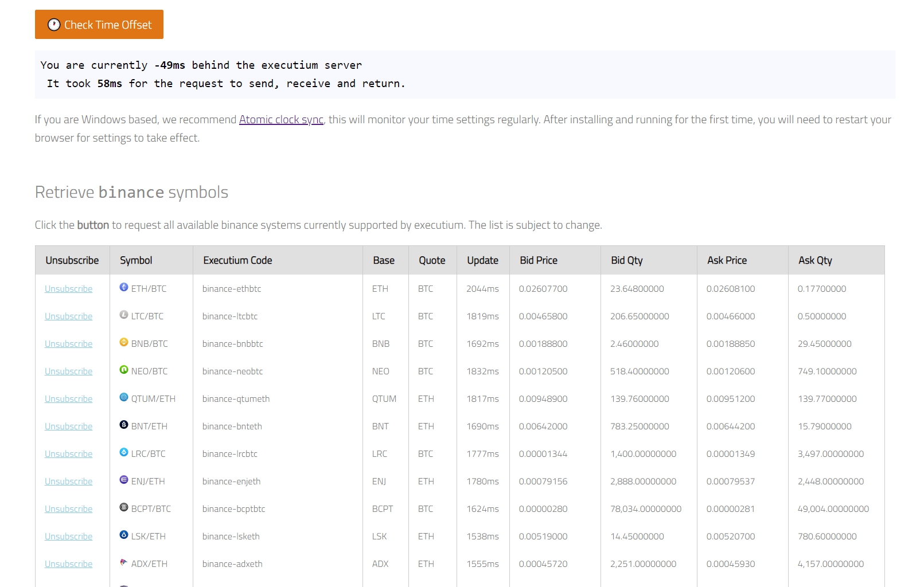924x587 pixels.
Task: Unsubscribe from the BNT/ETH row
Action: (69, 426)
